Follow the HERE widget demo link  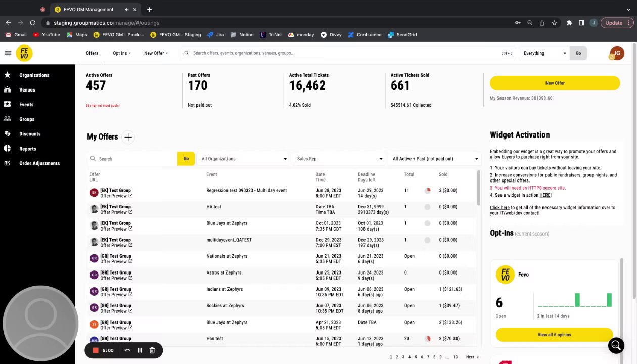point(545,195)
